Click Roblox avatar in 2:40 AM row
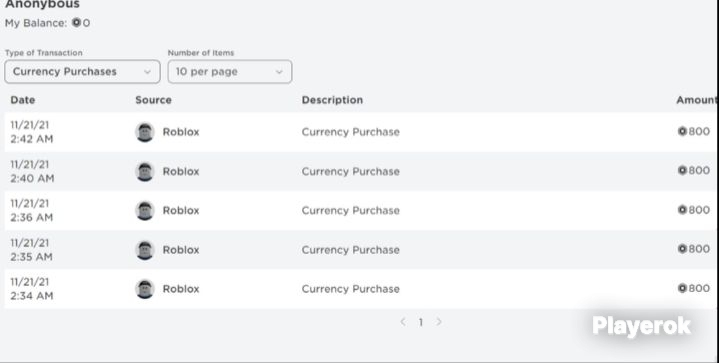The image size is (719, 363). click(x=144, y=171)
